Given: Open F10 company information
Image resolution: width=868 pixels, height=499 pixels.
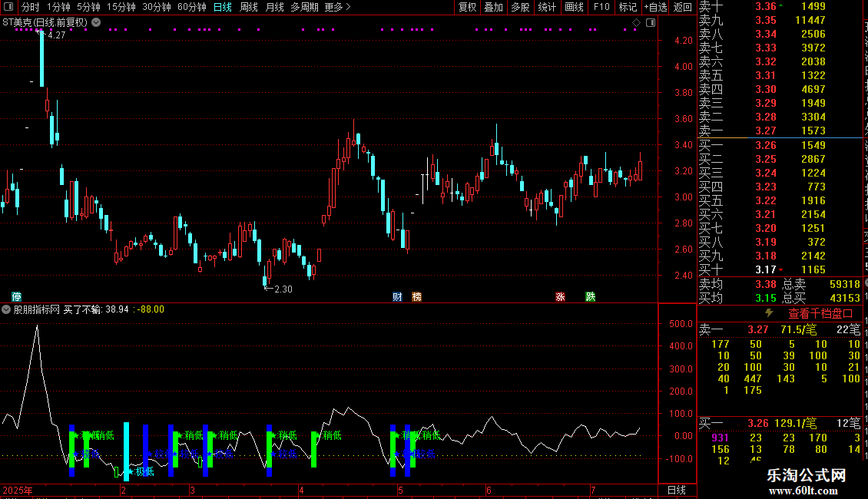Looking at the screenshot, I should tap(601, 7).
